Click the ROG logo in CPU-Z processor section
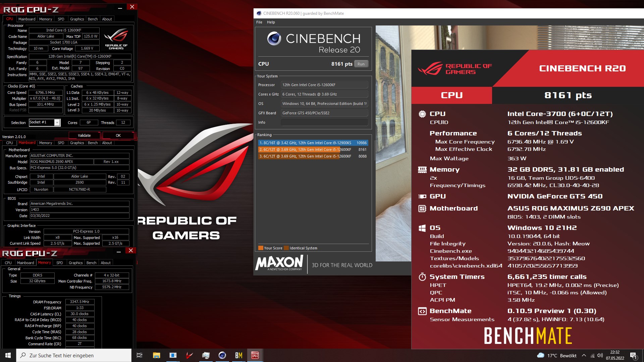The image size is (644, 362). click(x=116, y=39)
